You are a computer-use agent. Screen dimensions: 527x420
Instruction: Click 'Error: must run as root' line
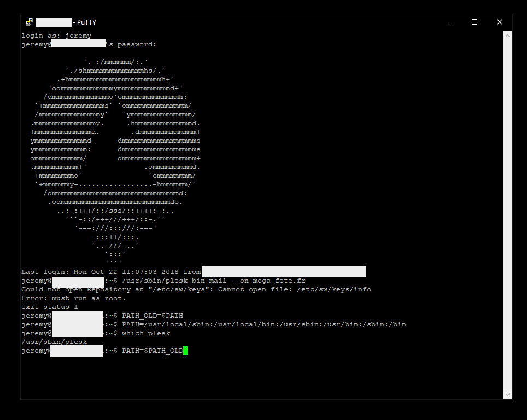73,298
